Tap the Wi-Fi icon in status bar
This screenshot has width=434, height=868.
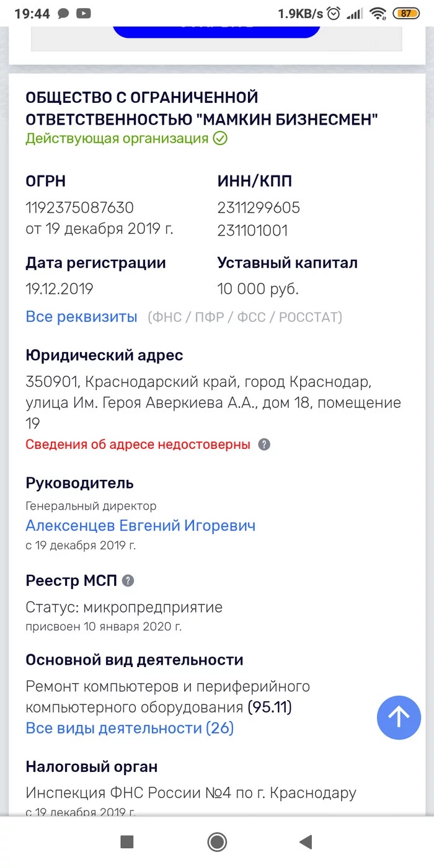(x=378, y=13)
